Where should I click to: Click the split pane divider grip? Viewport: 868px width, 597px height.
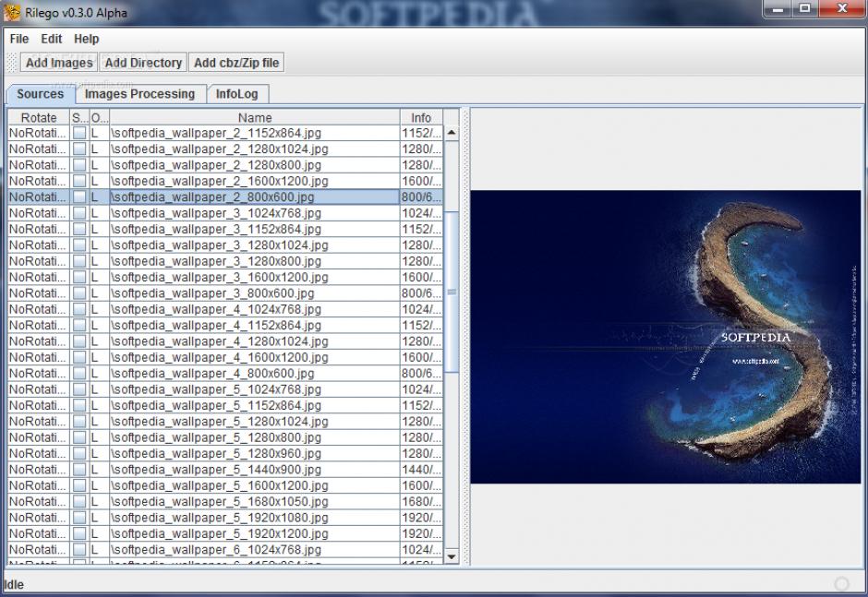coord(465,337)
